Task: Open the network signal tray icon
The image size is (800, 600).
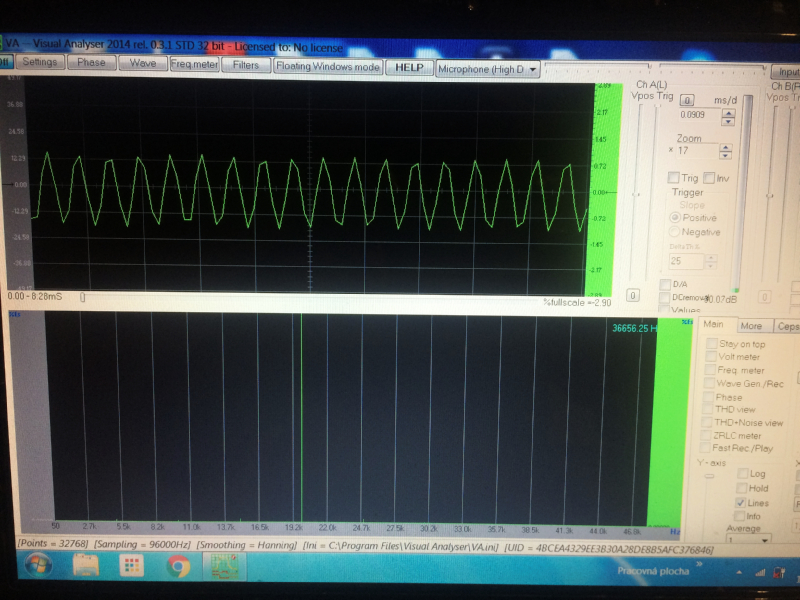Action: click(x=760, y=572)
